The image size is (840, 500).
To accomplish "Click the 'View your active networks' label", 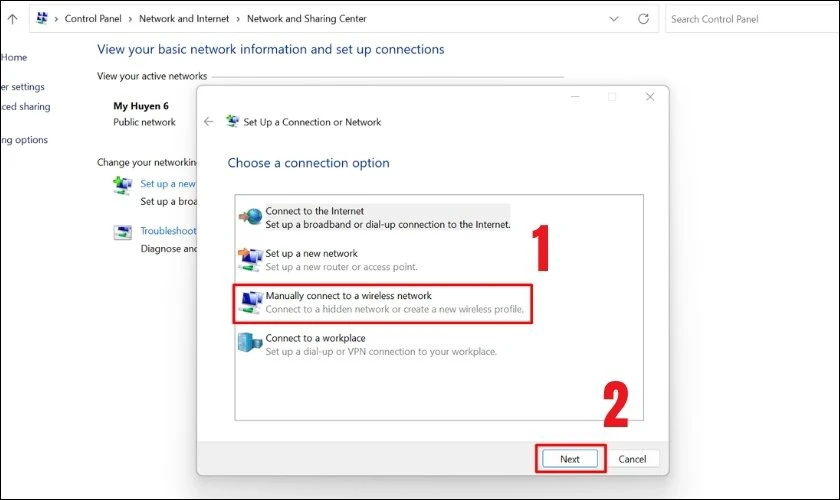I will coord(152,76).
